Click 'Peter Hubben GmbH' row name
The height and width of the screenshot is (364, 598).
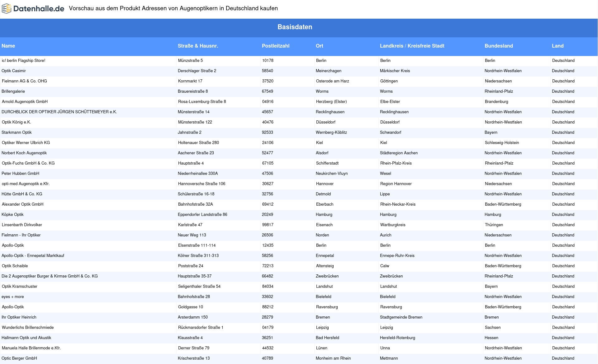pos(20,174)
